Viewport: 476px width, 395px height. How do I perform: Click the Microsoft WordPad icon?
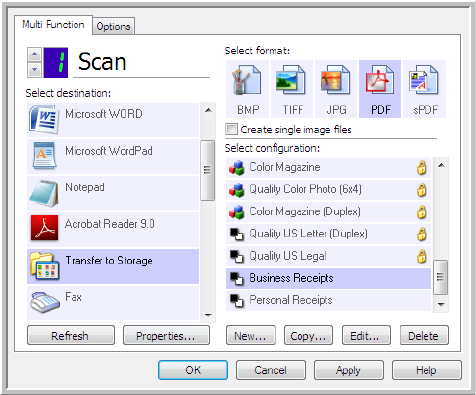pos(45,155)
